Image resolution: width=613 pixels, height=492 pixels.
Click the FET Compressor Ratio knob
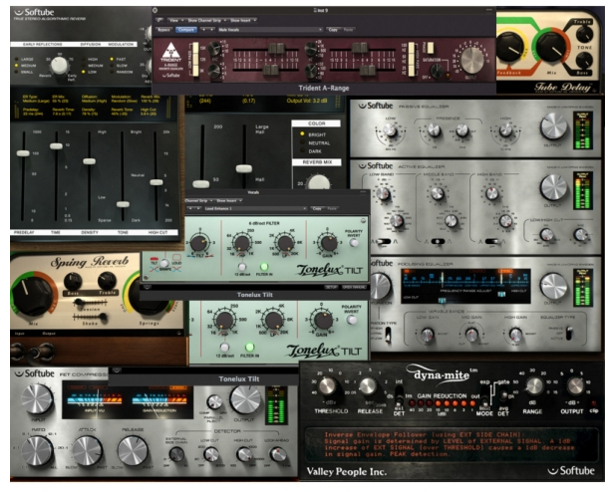pyautogui.click(x=38, y=450)
